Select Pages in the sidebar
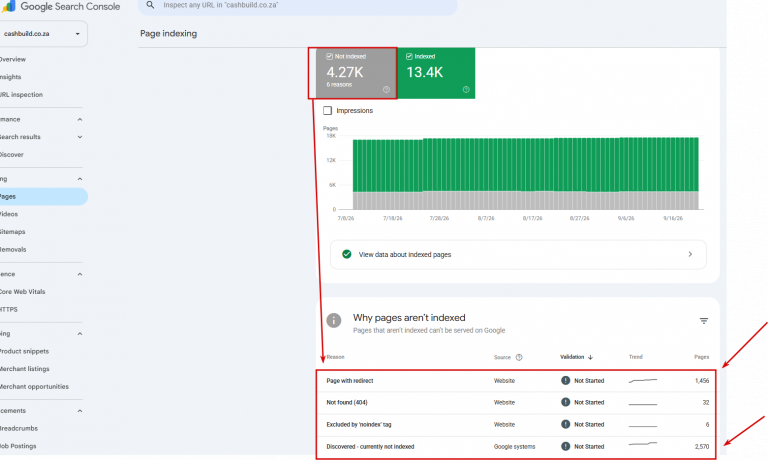 42,196
